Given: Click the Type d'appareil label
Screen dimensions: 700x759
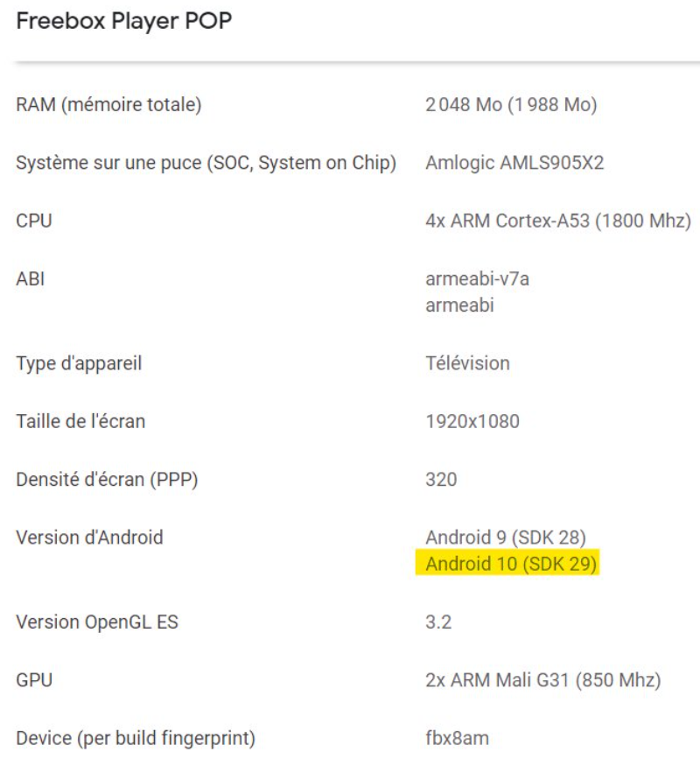Looking at the screenshot, I should click(x=79, y=363).
